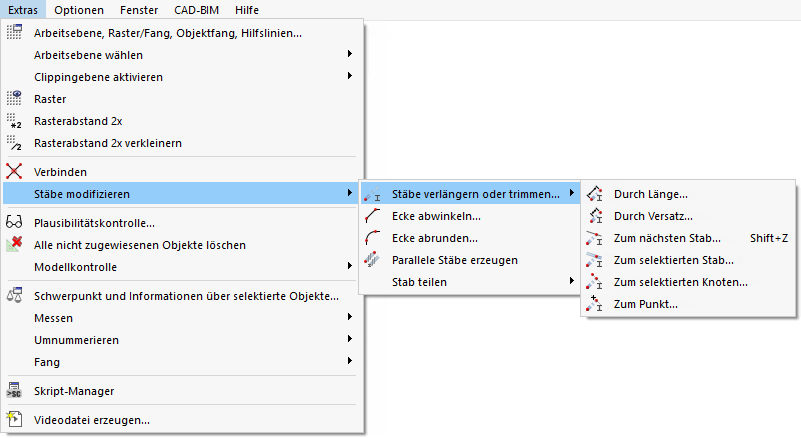Expand the Messen submenu arrow
The height and width of the screenshot is (438, 801).
tap(350, 317)
